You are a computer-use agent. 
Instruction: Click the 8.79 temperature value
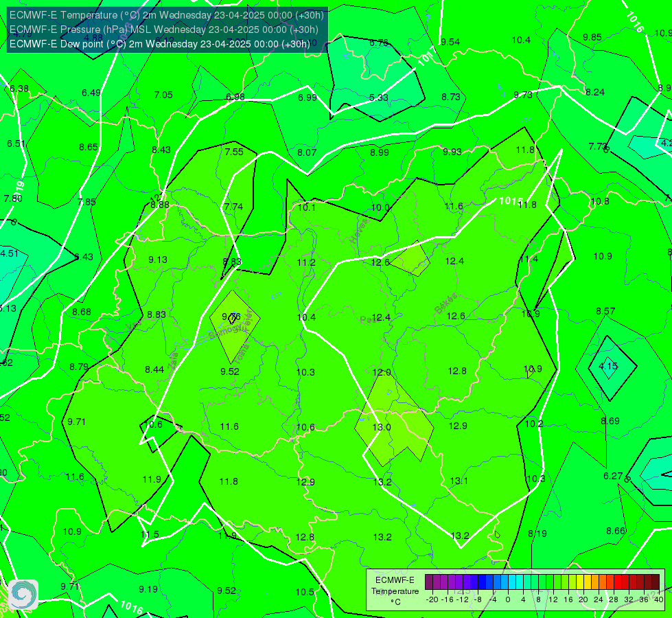click(79, 367)
